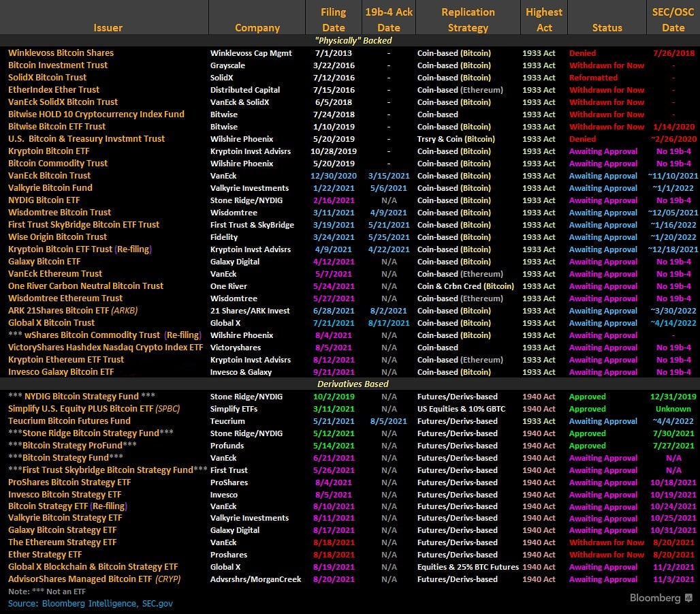
Task: Click the 12/30/2020 filing date
Action: click(333, 176)
